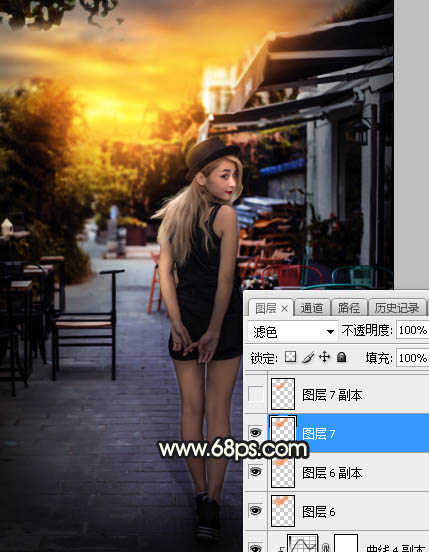Viewport: 429px width, 552px height.
Task: Close the 图层 tab with its X
Action: coord(285,309)
